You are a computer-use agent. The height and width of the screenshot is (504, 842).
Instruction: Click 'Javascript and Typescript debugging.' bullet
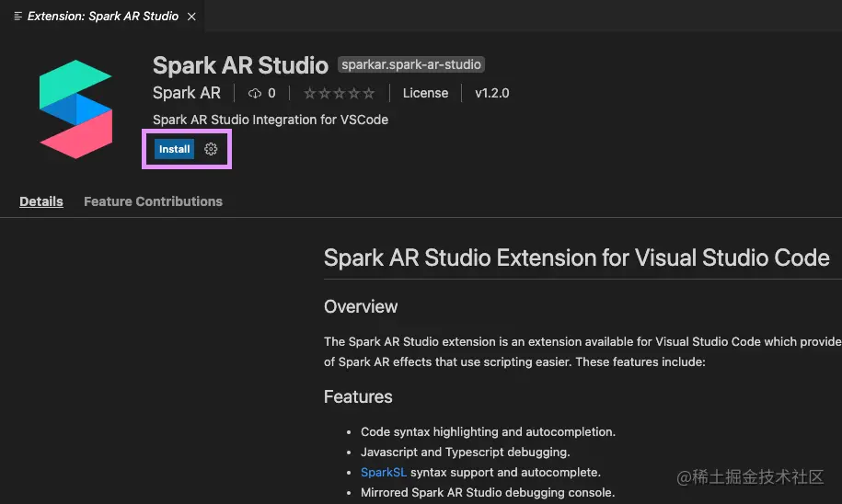click(466, 452)
